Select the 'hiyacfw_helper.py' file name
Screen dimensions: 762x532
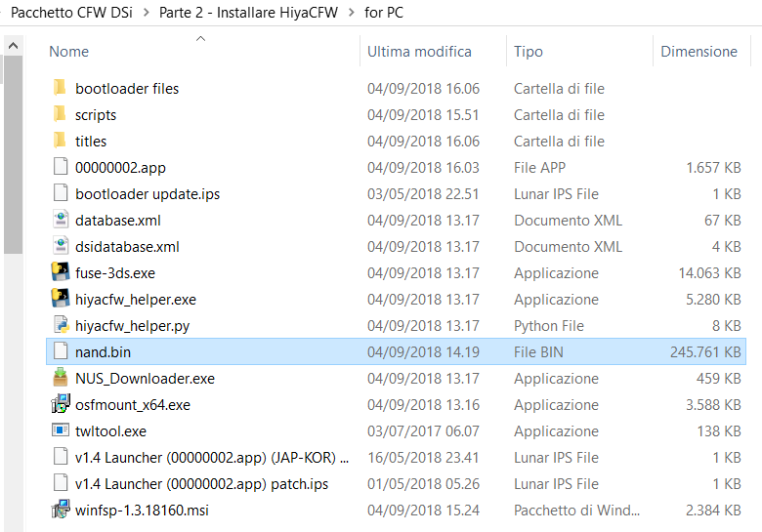[x=132, y=326]
